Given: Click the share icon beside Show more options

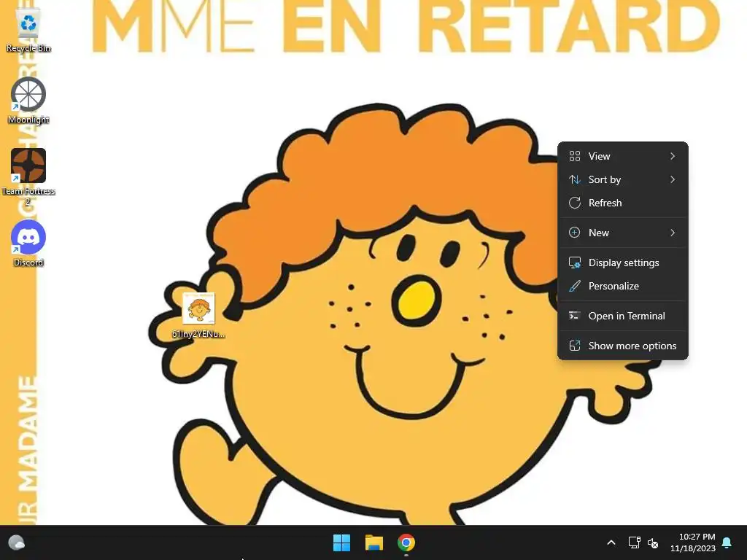Looking at the screenshot, I should [x=575, y=346].
